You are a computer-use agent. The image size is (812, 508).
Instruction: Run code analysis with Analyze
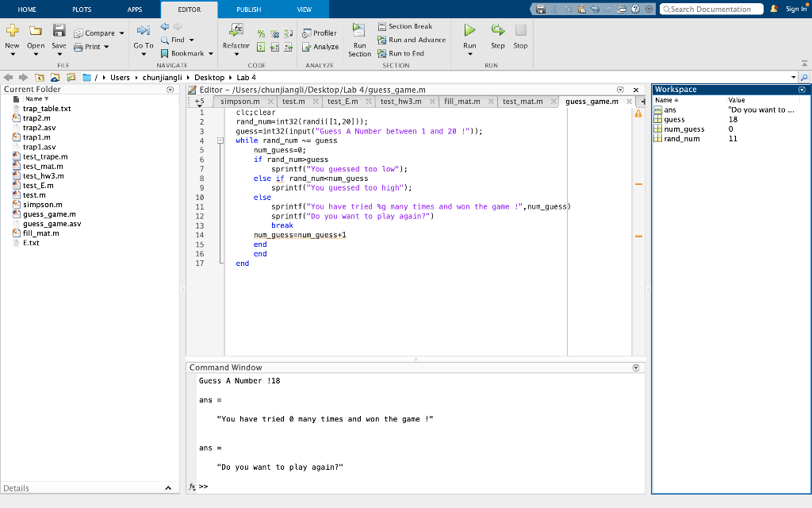tap(321, 46)
